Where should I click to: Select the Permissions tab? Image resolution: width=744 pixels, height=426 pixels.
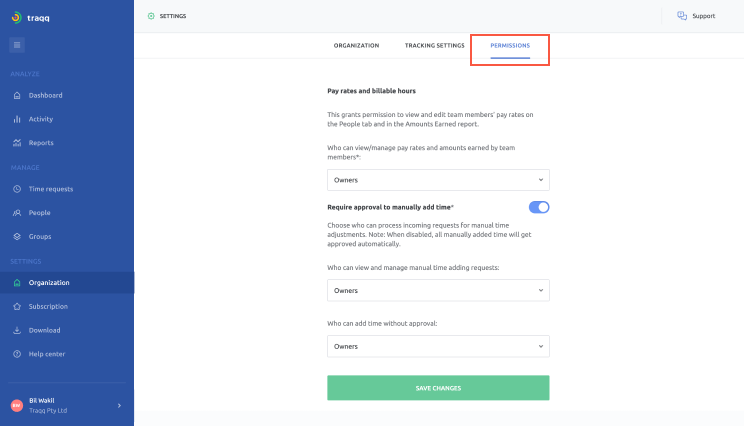(x=510, y=46)
